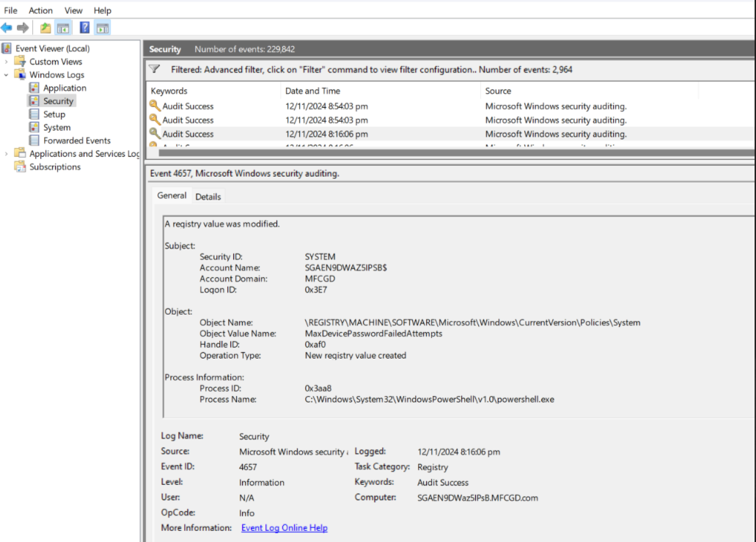Image resolution: width=756 pixels, height=542 pixels.
Task: Expand the Custom Views tree node
Action: tap(6, 62)
